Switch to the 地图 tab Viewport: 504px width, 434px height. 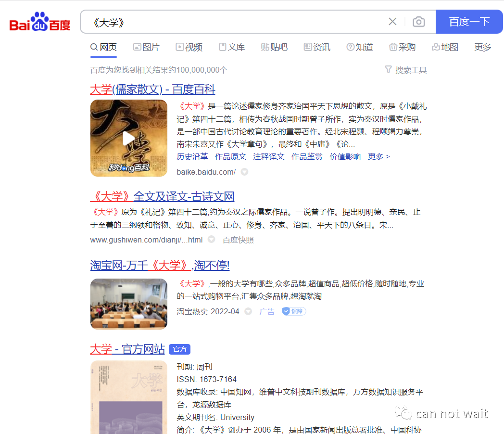click(445, 47)
